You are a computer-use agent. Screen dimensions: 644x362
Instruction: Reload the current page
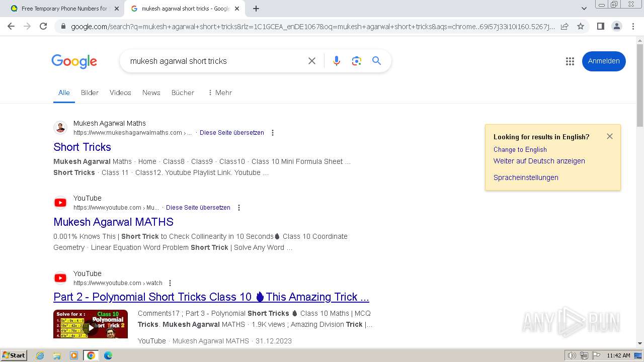pyautogui.click(x=43, y=26)
